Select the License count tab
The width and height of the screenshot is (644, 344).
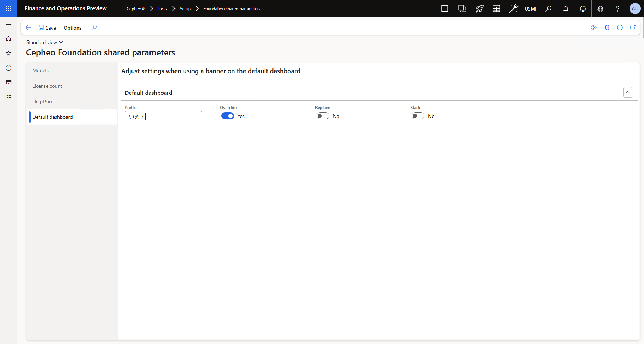(47, 86)
